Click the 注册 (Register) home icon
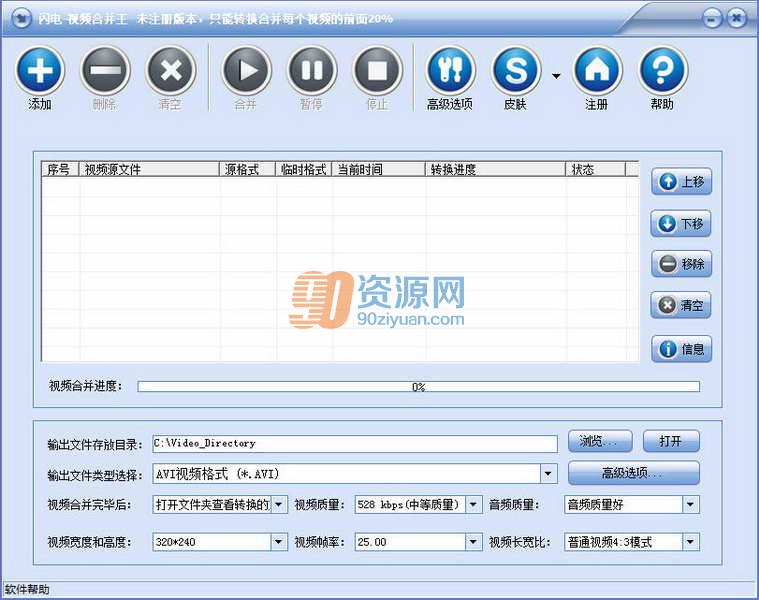Screen dimensions: 759x600 click(597, 71)
